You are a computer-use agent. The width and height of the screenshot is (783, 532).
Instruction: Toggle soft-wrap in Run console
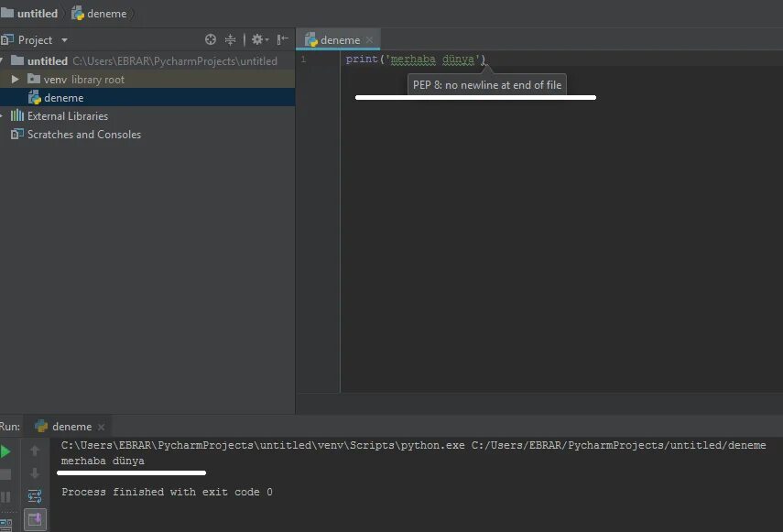[x=35, y=496]
